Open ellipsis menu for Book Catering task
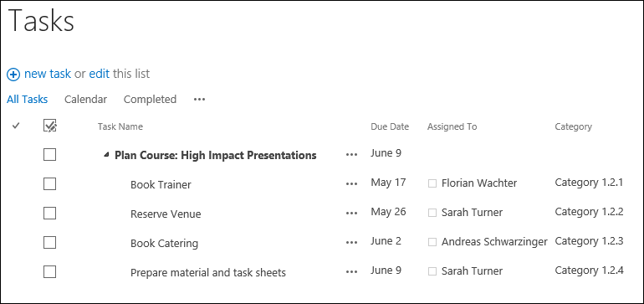 tap(351, 243)
